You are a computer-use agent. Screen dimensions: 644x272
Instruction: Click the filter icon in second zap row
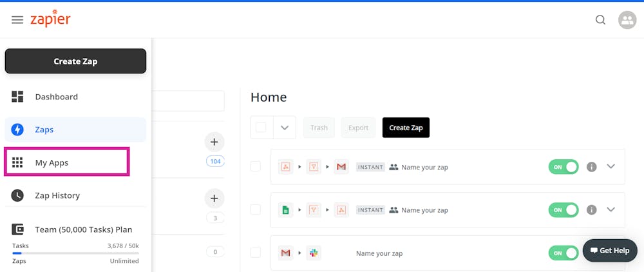pos(314,210)
